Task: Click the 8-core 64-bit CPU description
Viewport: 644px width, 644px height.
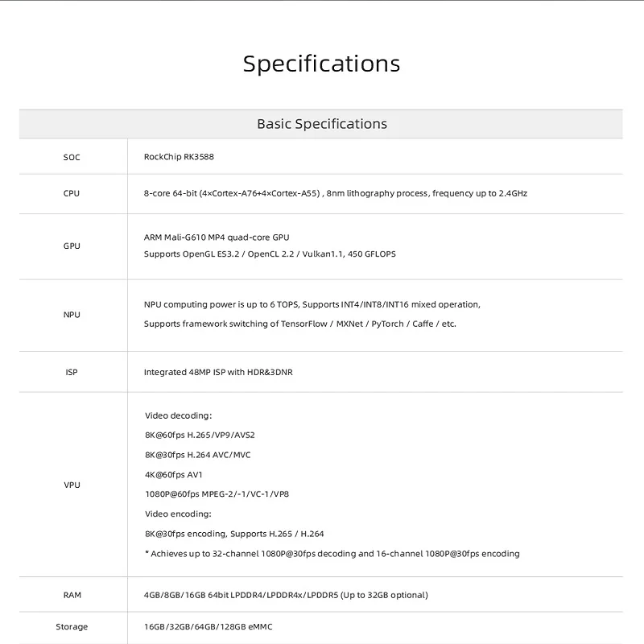Action: click(x=335, y=193)
